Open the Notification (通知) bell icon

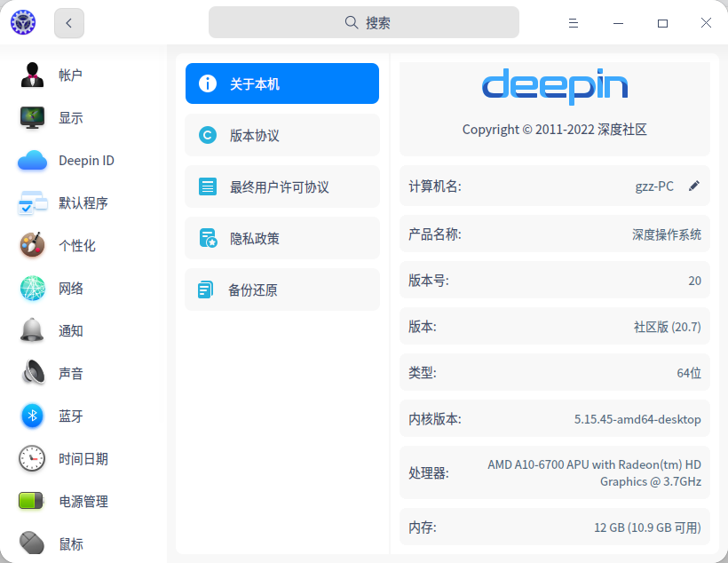click(33, 331)
